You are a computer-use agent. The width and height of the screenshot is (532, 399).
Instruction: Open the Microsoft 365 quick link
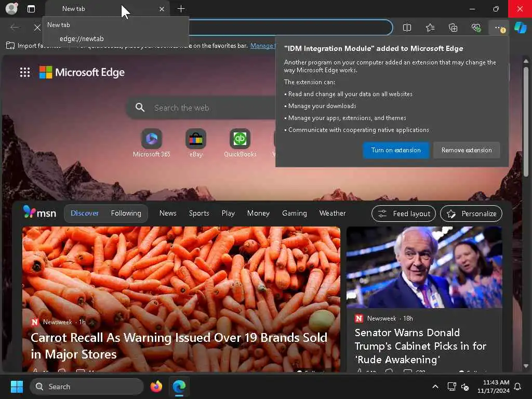(152, 143)
